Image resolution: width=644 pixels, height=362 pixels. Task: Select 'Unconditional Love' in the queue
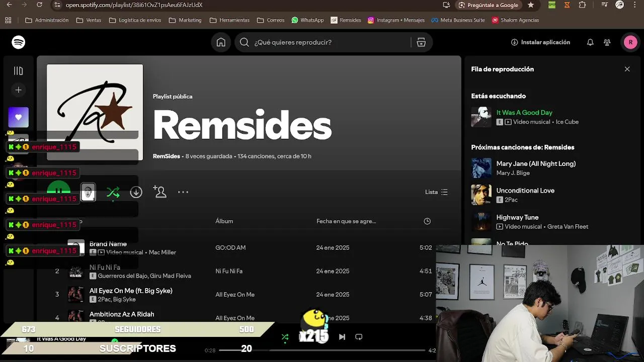pyautogui.click(x=525, y=191)
